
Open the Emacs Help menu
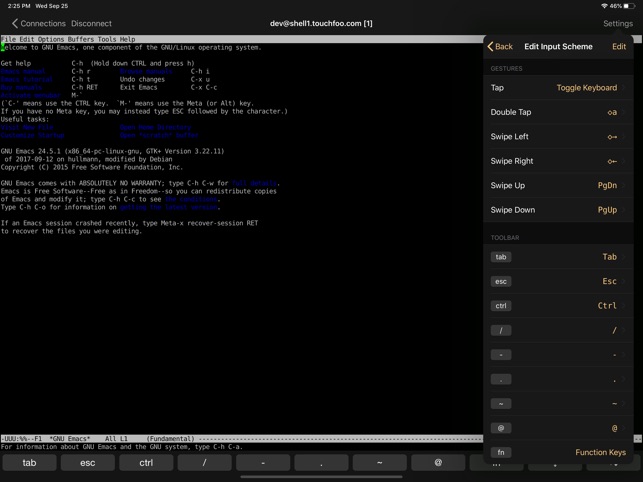coord(128,39)
